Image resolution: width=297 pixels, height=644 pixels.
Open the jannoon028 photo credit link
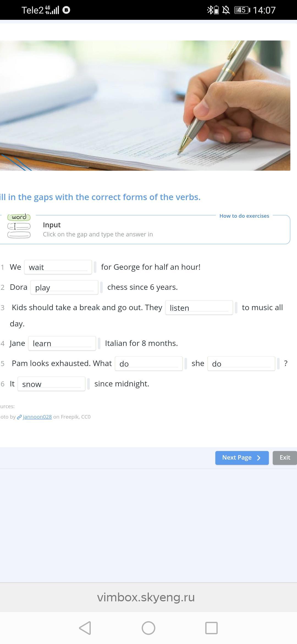[x=37, y=417]
